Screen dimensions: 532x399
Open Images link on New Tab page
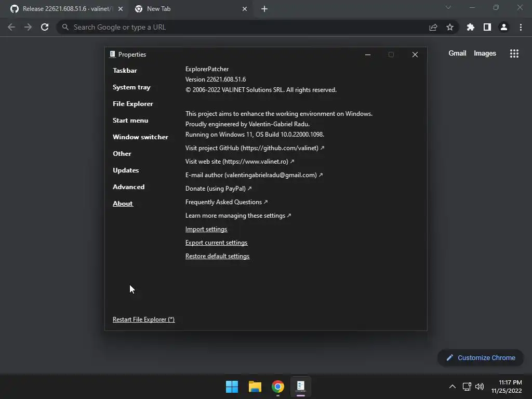coord(485,54)
